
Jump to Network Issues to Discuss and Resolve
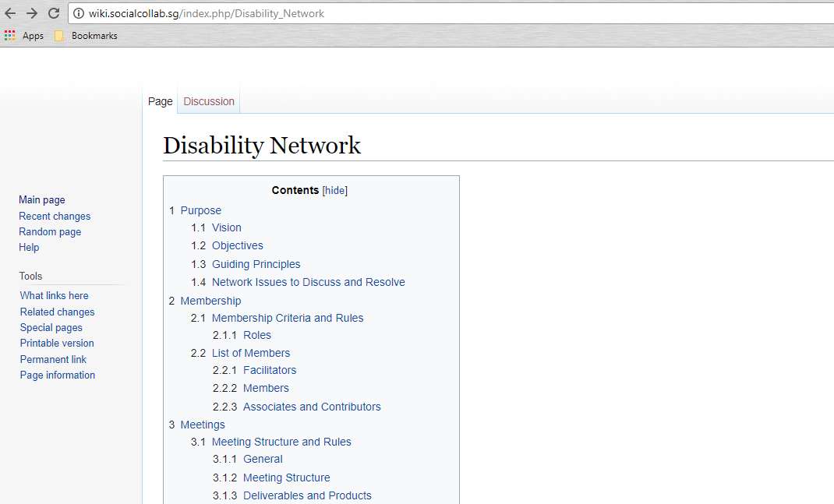pos(308,282)
